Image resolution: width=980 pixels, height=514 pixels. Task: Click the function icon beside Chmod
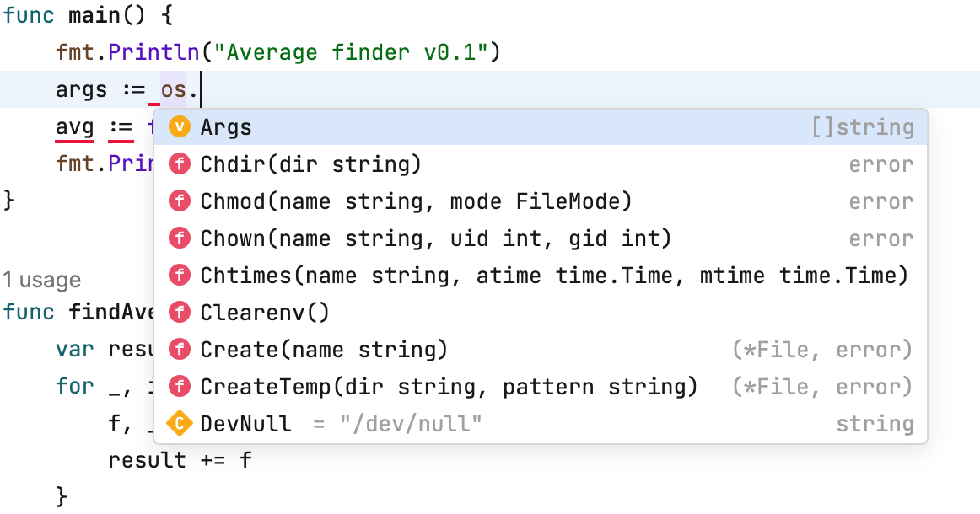click(x=179, y=201)
